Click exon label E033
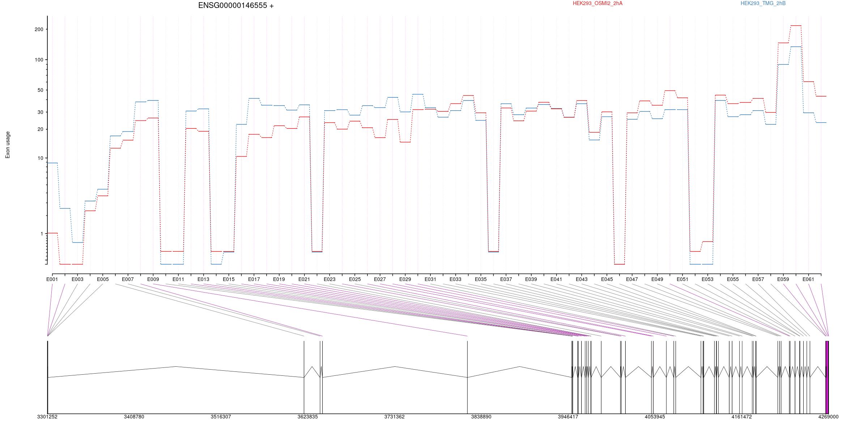868x434 pixels. [x=455, y=279]
